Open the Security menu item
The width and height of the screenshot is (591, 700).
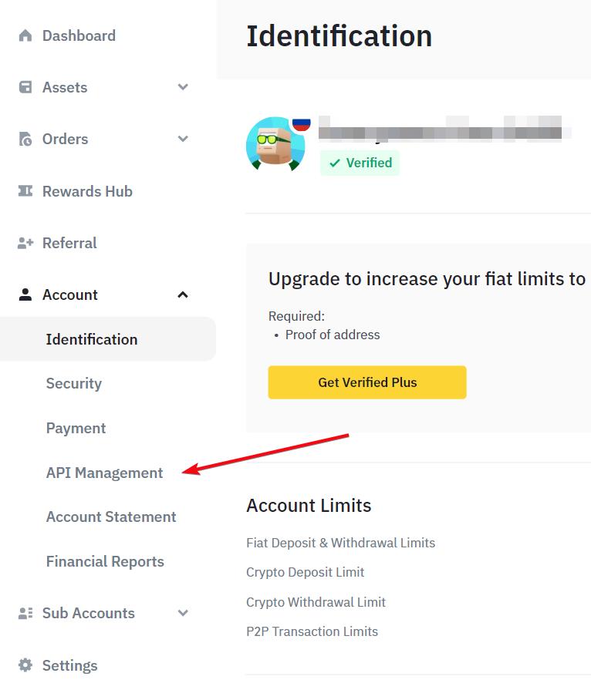pyautogui.click(x=73, y=383)
